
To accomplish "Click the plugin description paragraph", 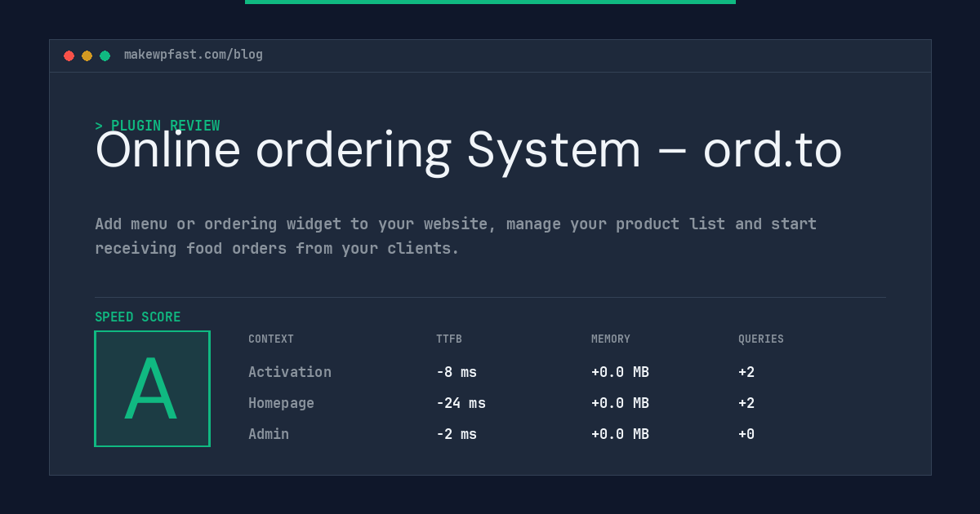I will coord(456,236).
